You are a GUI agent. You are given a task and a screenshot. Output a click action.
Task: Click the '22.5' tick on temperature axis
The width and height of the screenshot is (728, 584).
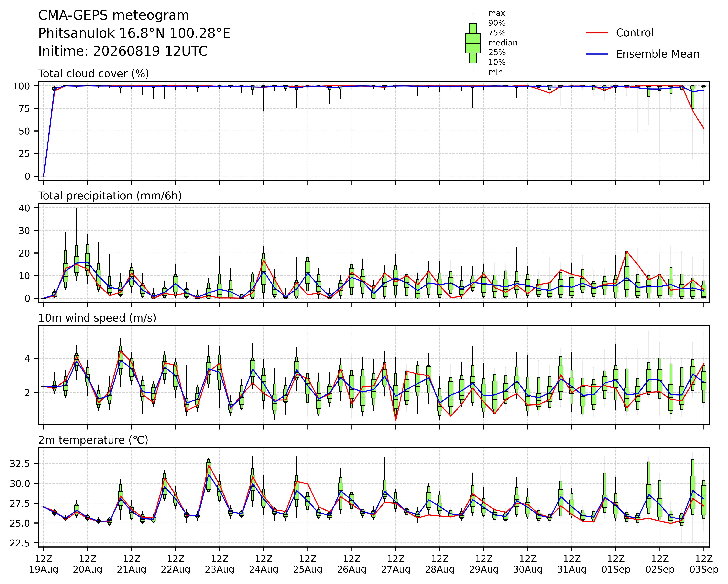coord(20,543)
